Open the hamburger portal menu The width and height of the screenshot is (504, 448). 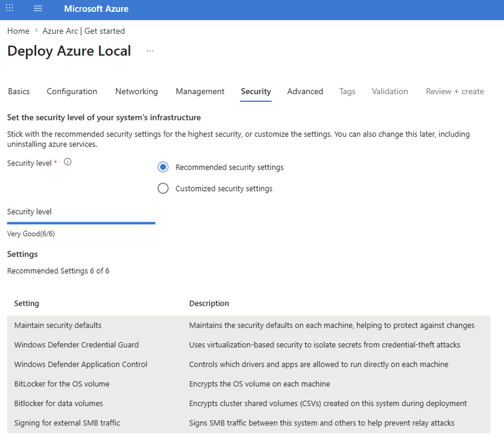[x=38, y=8]
